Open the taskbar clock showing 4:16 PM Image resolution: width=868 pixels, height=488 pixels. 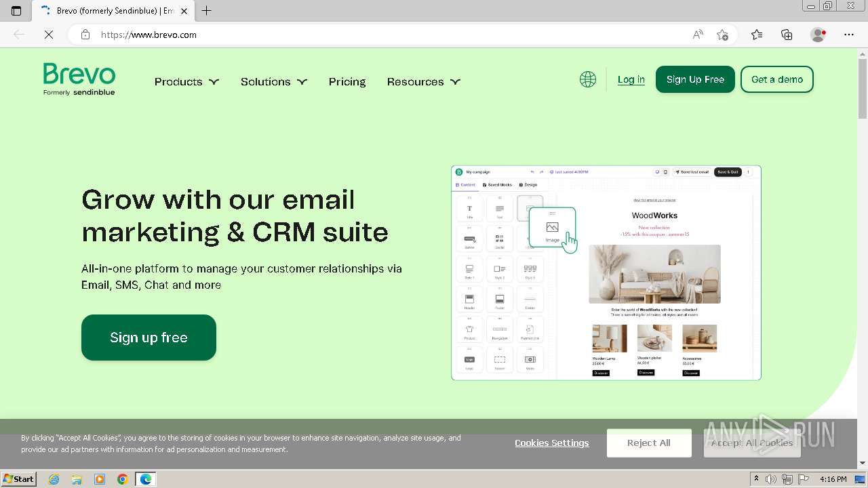tap(833, 479)
